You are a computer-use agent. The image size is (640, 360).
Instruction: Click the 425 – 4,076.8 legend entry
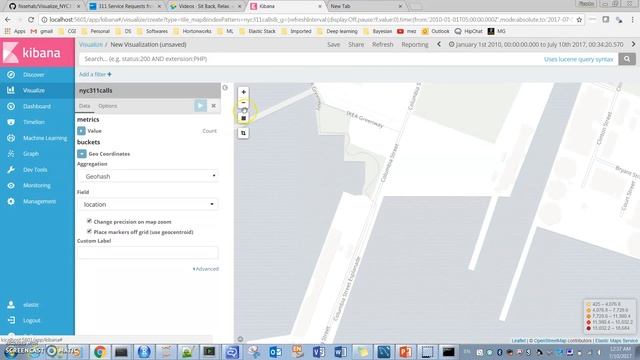[604, 304]
